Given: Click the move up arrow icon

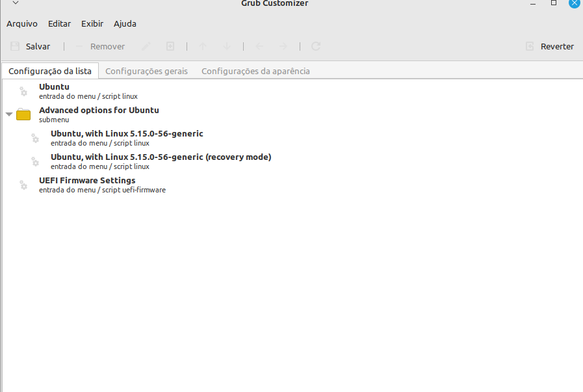Looking at the screenshot, I should click(x=203, y=47).
